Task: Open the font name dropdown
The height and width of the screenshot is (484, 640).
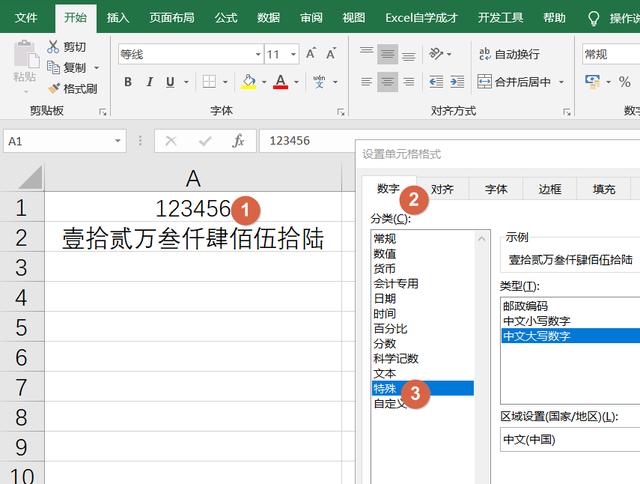Action: [258, 54]
